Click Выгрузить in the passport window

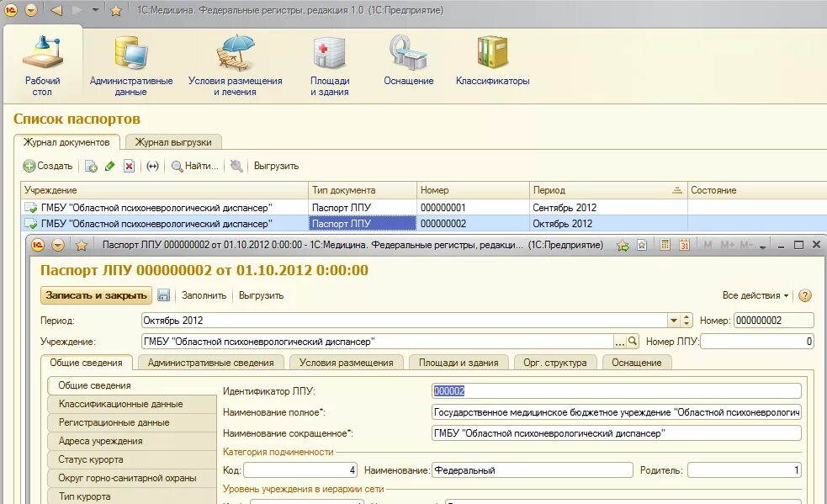261,295
